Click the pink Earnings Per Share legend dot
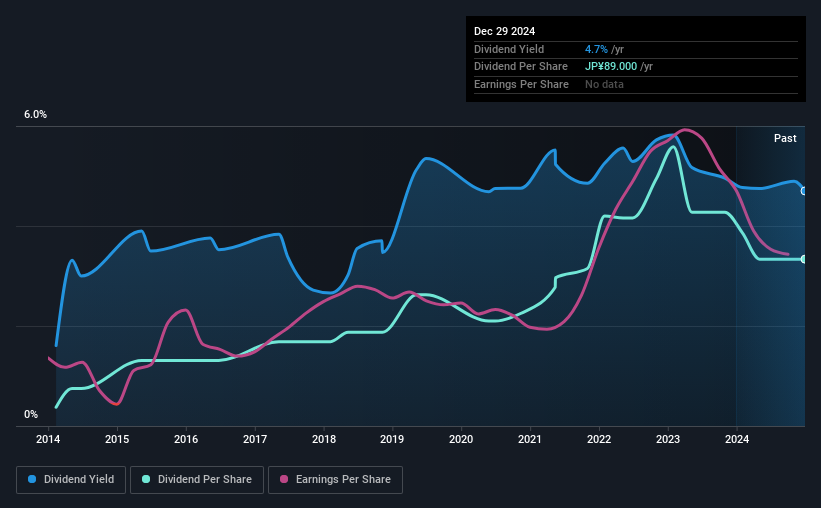The width and height of the screenshot is (821, 508). click(x=284, y=479)
